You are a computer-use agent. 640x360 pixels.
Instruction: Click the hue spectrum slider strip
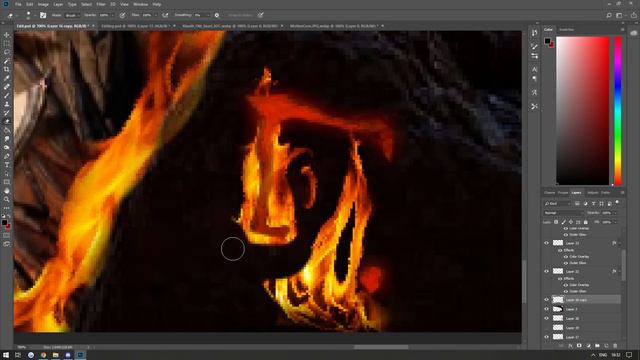coord(618,110)
